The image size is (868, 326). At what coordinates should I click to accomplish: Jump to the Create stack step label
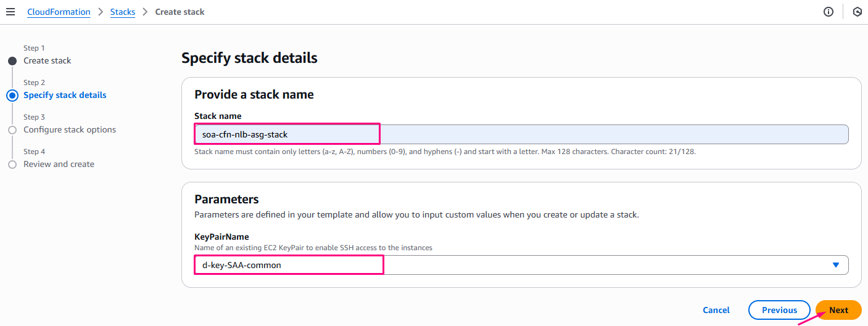click(47, 60)
